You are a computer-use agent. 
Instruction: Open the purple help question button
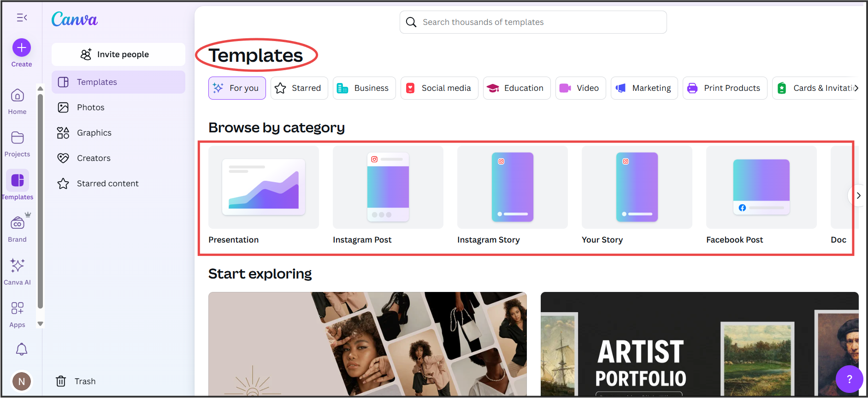[849, 379]
